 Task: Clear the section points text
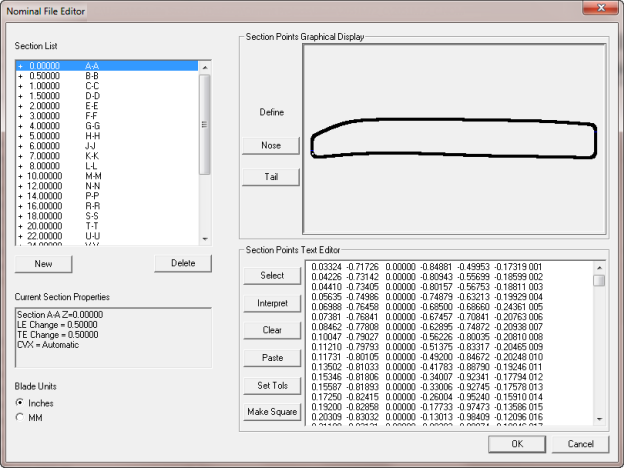270,329
